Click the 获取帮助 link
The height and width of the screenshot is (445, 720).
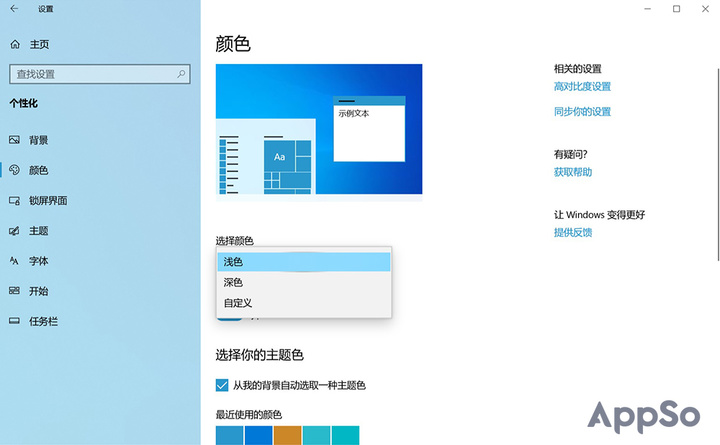pos(573,172)
